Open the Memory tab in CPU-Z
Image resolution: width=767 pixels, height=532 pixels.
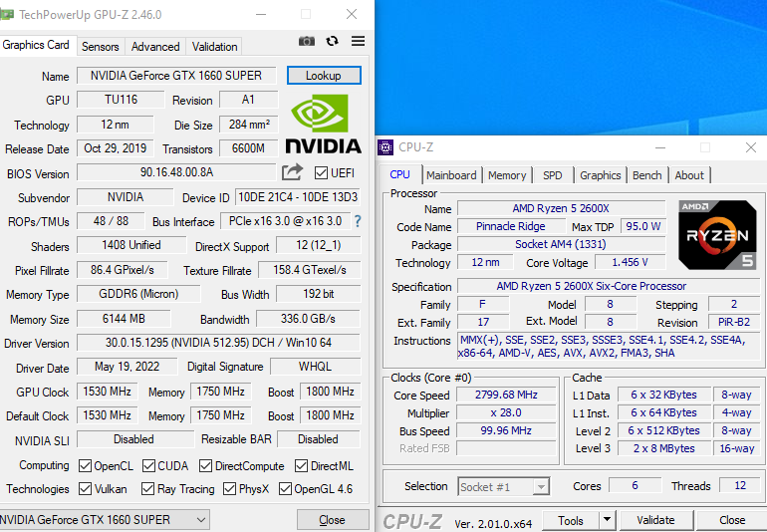pos(507,175)
